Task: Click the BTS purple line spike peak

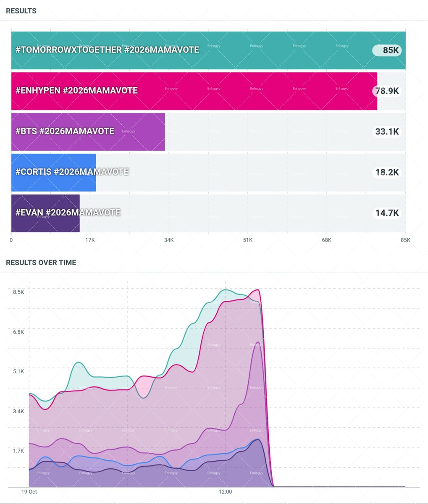Action: click(258, 342)
